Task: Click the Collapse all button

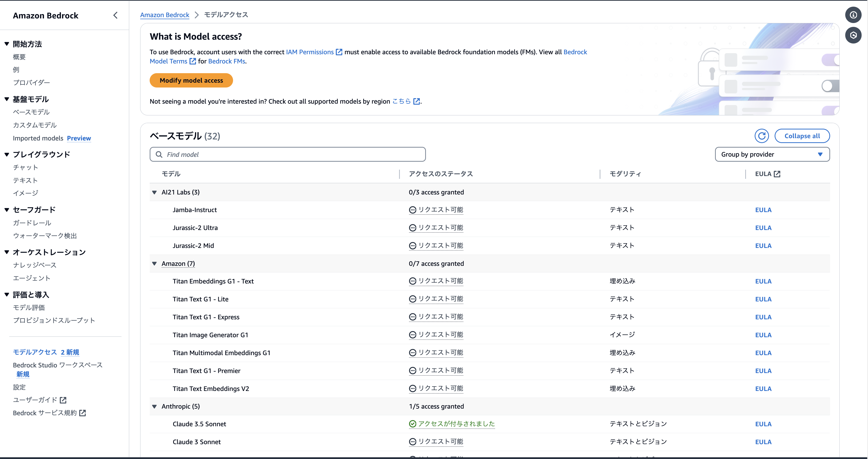Action: click(802, 136)
